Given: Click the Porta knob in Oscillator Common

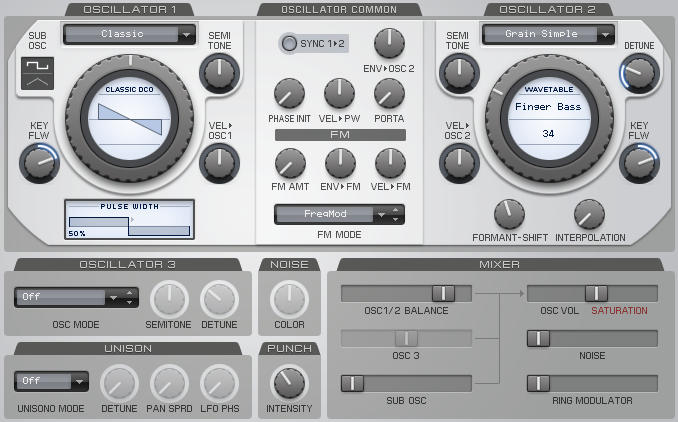Looking at the screenshot, I should tap(389, 94).
